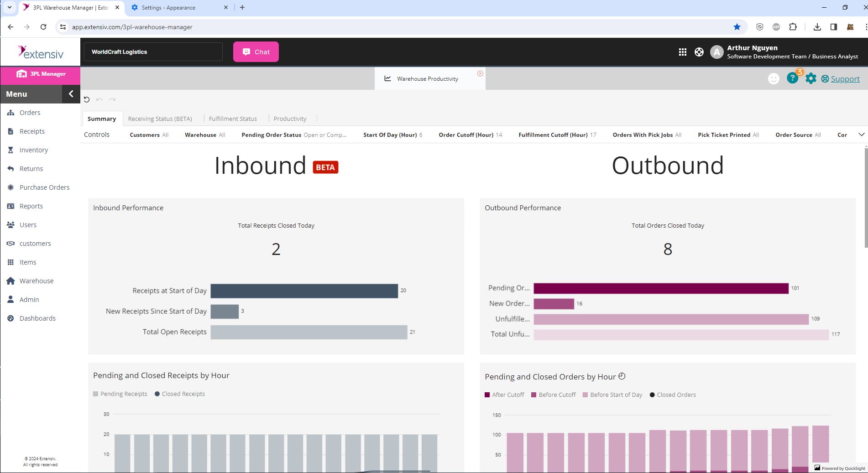Open the apps grid launcher icon
Viewport: 868px width, 473px height.
point(683,52)
